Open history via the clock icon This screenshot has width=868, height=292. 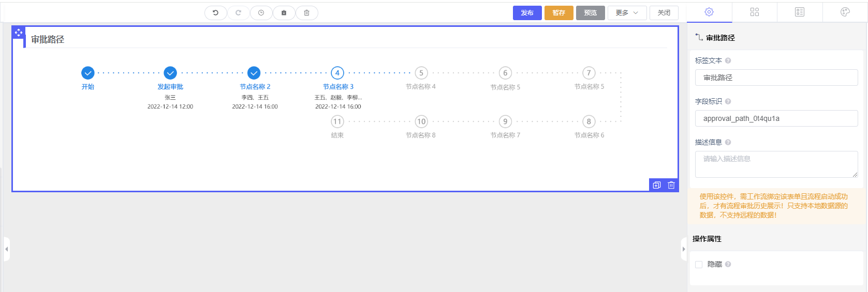[261, 13]
